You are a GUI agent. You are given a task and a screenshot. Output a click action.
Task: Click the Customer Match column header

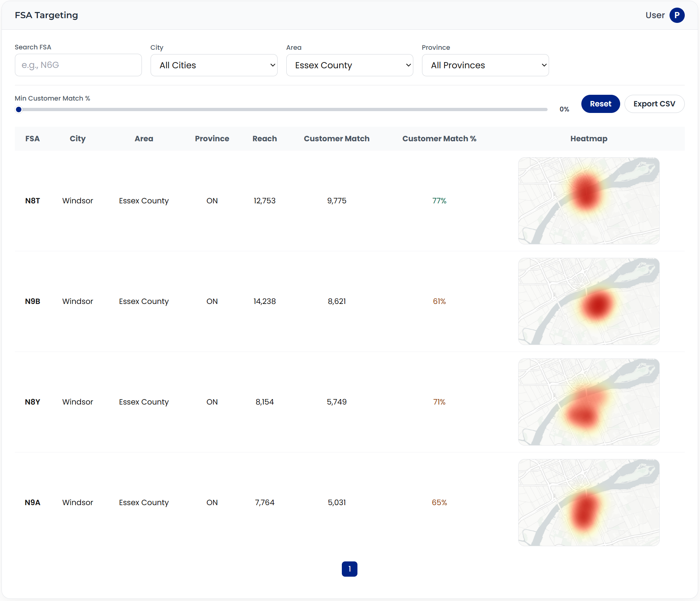pyautogui.click(x=336, y=139)
